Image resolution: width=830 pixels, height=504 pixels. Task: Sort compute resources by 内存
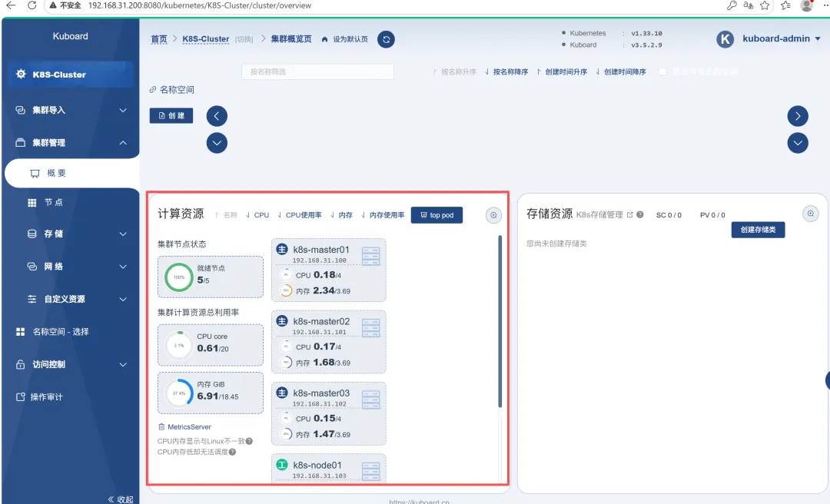pos(341,215)
